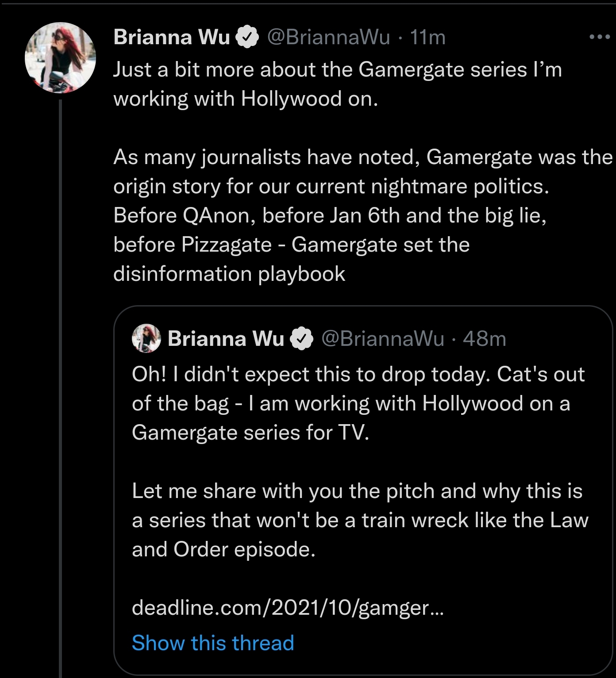Open the @BriannaWu handle beside 48m

[x=382, y=339]
